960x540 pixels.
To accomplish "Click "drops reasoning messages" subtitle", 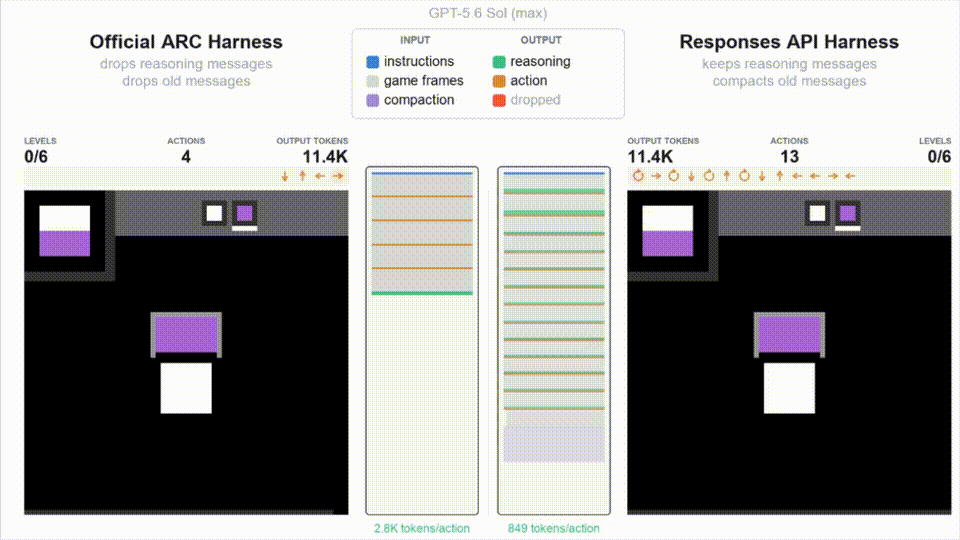I will click(x=186, y=64).
